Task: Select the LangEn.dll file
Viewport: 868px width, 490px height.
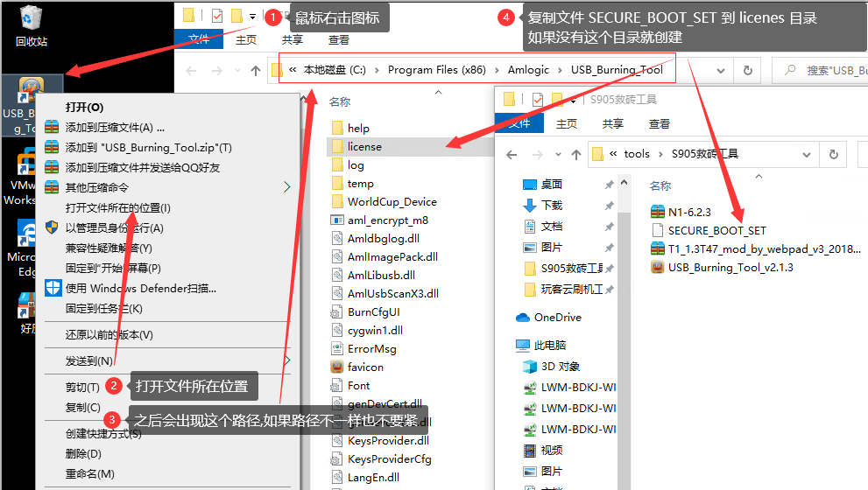Action: tap(364, 477)
